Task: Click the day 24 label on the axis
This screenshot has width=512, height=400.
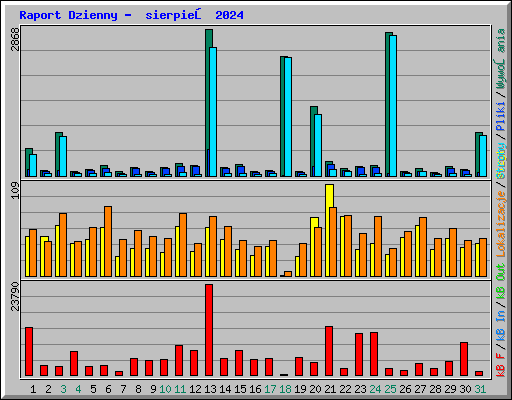Action: tap(375, 389)
